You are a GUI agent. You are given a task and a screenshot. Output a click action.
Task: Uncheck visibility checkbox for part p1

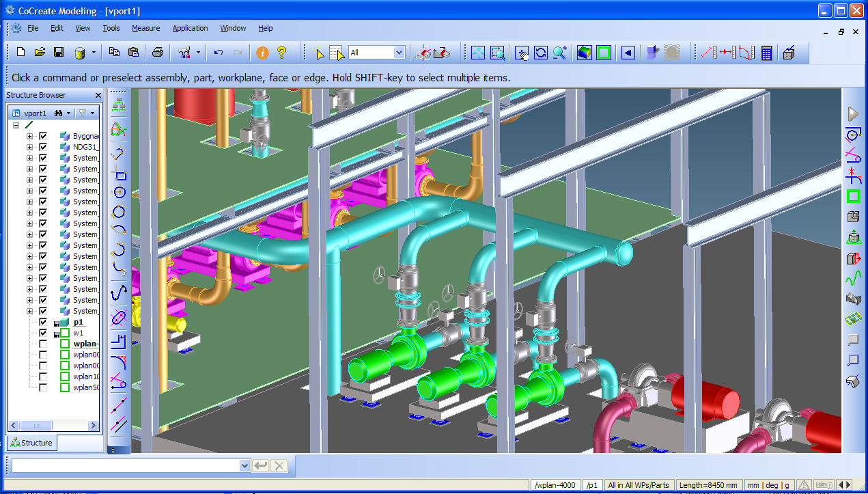coord(44,322)
